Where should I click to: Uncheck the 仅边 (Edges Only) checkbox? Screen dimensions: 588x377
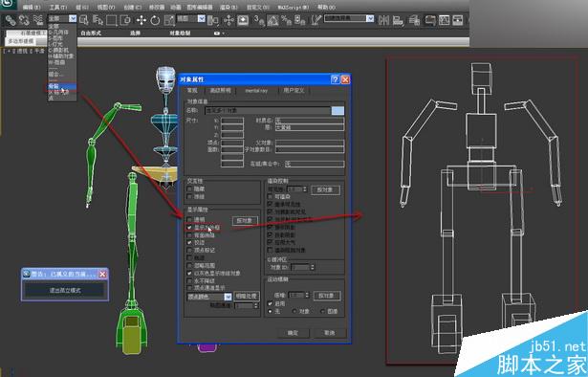click(x=189, y=243)
